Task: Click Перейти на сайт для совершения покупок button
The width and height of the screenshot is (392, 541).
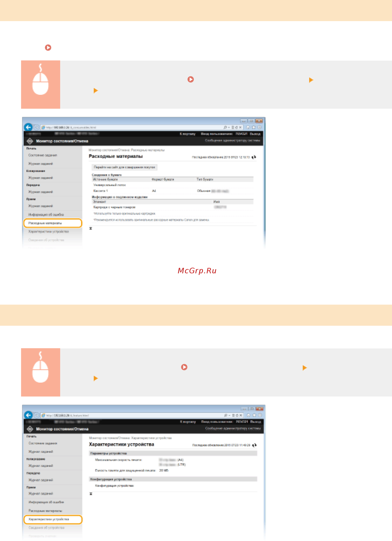Action: (124, 167)
